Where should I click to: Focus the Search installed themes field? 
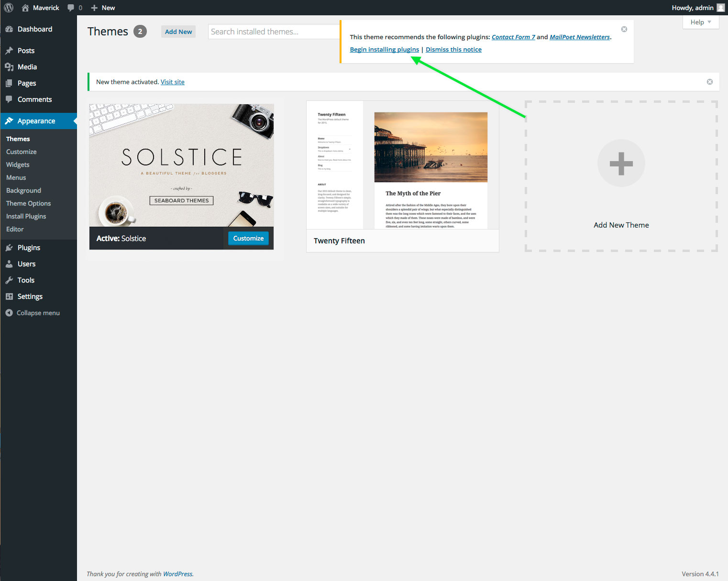point(274,32)
